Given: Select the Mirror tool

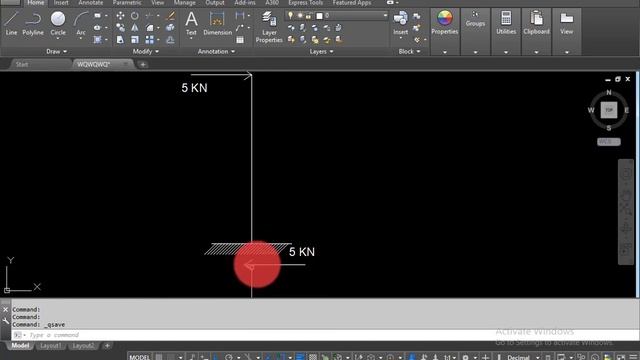Looking at the screenshot, I should pyautogui.click(x=135, y=28).
